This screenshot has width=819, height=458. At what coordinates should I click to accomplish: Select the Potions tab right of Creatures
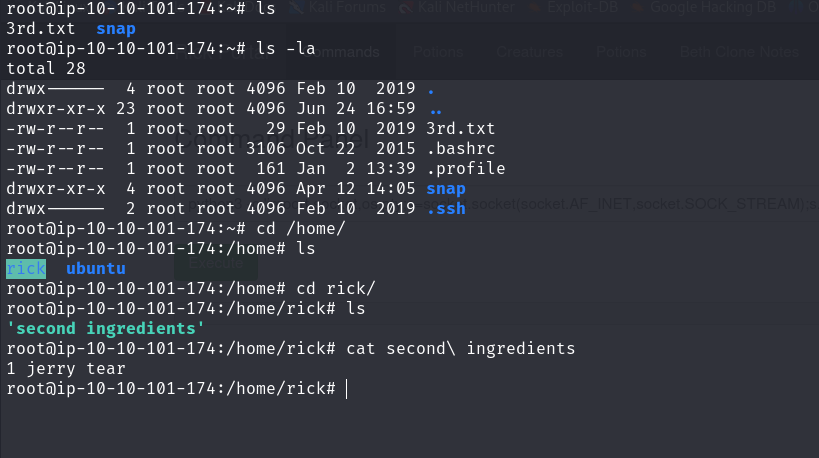tap(621, 52)
